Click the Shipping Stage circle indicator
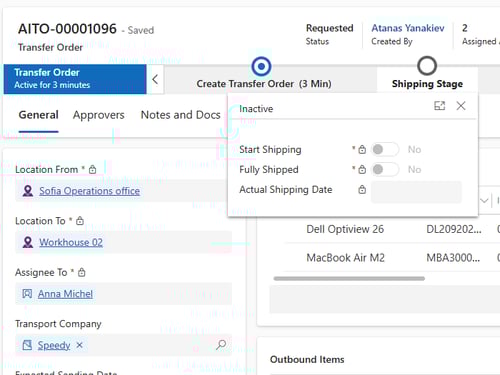The image size is (500, 375). click(427, 66)
